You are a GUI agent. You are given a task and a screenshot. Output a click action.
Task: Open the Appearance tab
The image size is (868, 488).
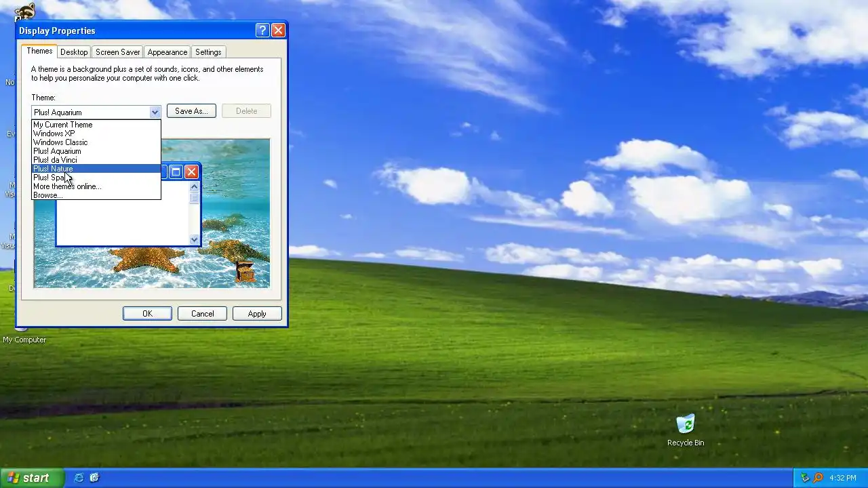167,52
